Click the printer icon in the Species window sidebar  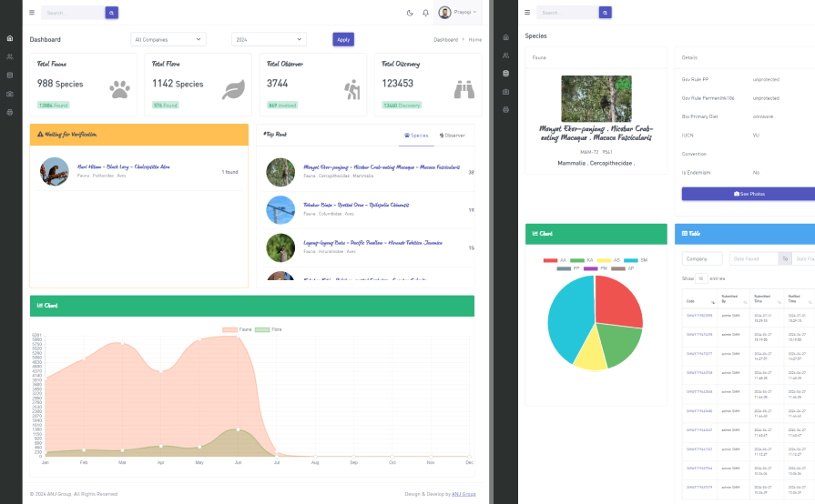pos(505,109)
